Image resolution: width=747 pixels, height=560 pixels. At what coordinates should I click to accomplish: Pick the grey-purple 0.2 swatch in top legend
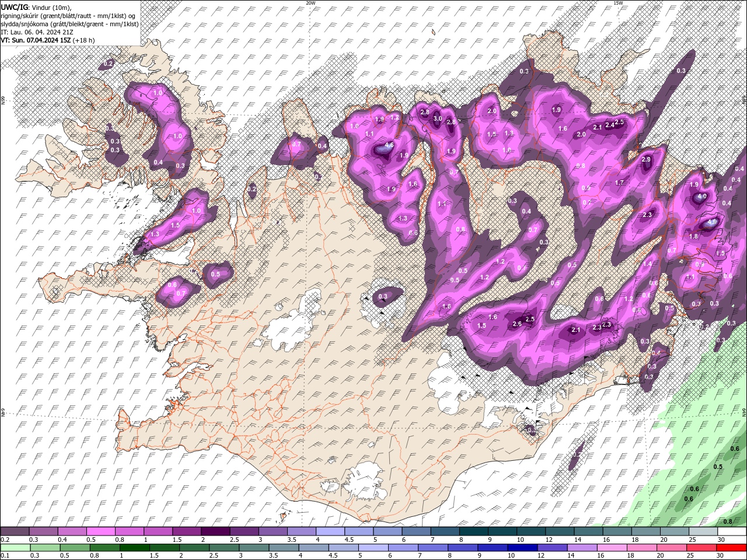point(15,531)
